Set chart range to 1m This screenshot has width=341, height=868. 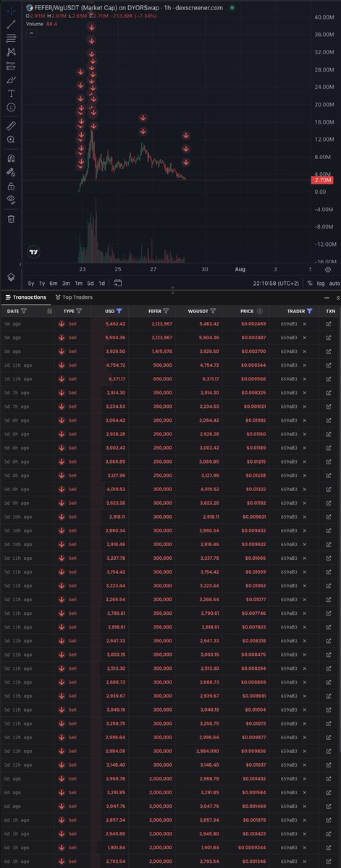tap(78, 284)
